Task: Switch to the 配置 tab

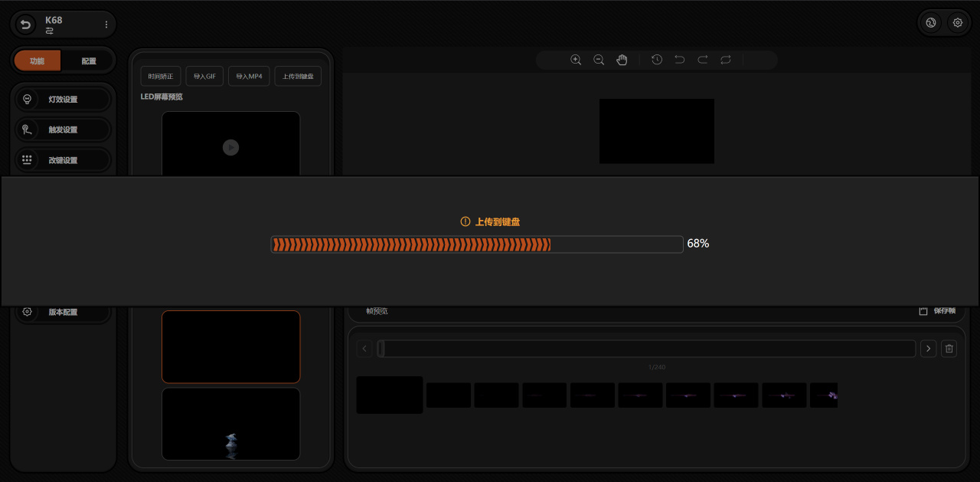Action: tap(89, 61)
